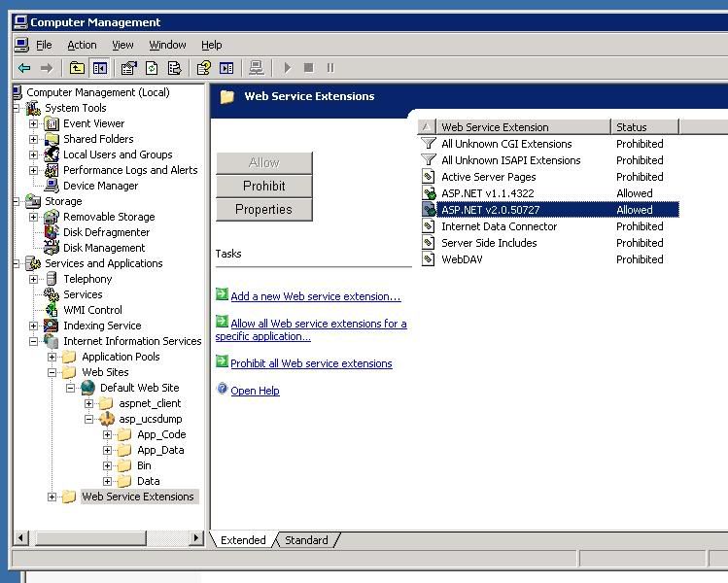728x583 pixels.
Task: Click the Up One Level folder icon
Action: pyautogui.click(x=77, y=68)
